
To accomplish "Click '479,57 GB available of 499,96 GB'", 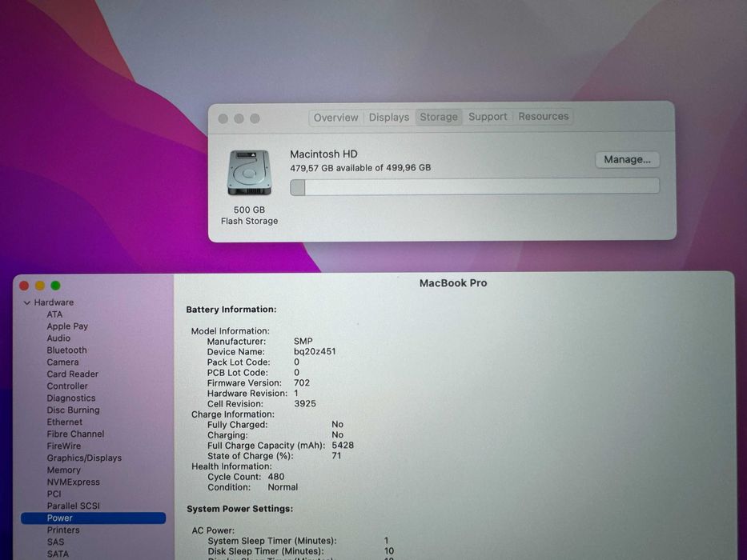I will coord(360,168).
